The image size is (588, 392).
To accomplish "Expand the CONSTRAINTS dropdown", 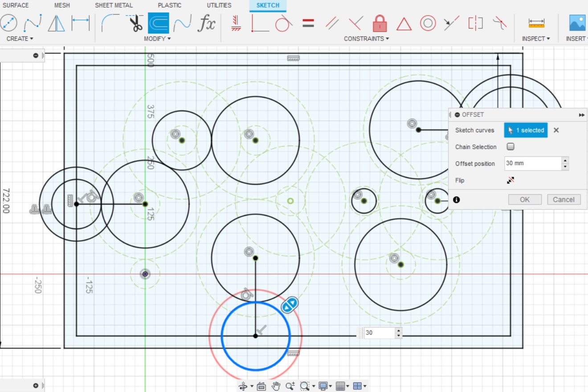I will [x=365, y=39].
